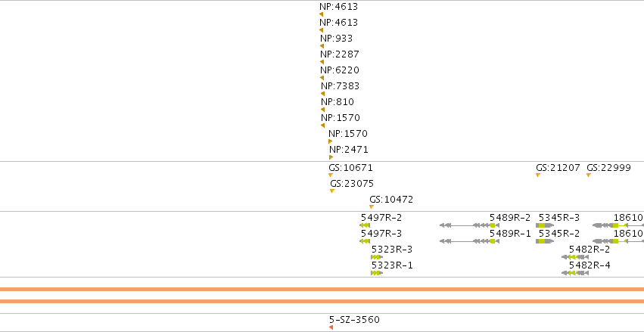This screenshot has width=644, height=332.
Task: Select the NP:810 triangle marker
Action: click(x=322, y=110)
